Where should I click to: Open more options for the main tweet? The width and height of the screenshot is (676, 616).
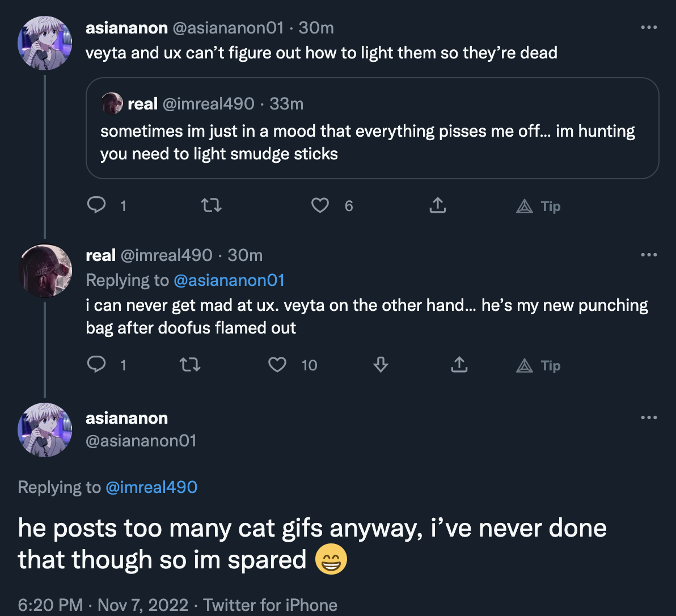click(649, 417)
